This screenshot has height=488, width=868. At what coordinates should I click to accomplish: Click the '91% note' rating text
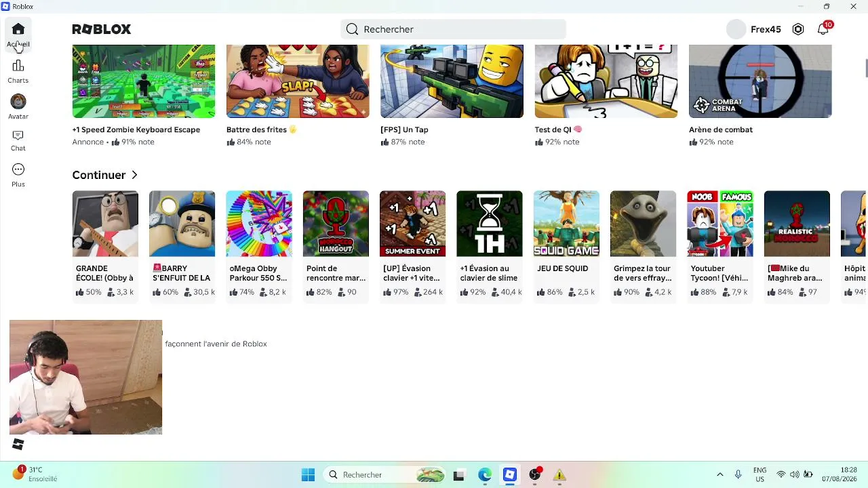[x=138, y=142]
